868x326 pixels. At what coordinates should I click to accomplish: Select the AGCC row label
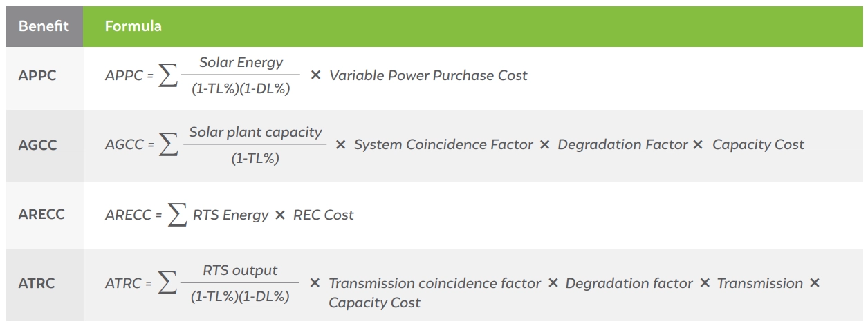point(37,144)
